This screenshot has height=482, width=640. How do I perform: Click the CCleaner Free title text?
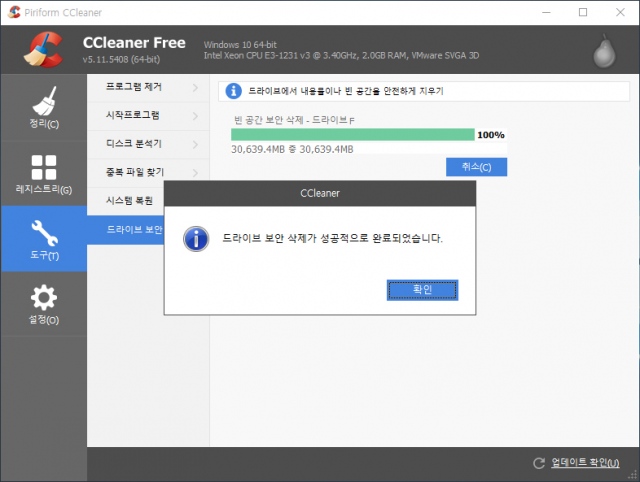tap(134, 42)
